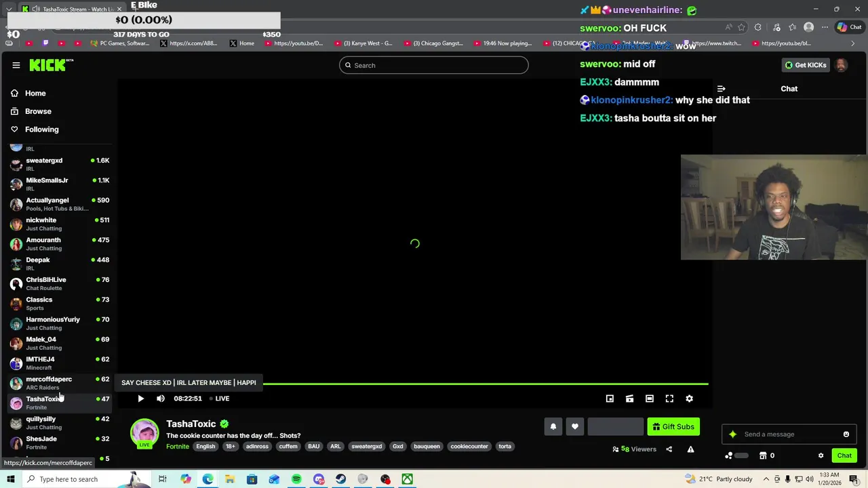
Task: Click the torta tag
Action: [505, 447]
